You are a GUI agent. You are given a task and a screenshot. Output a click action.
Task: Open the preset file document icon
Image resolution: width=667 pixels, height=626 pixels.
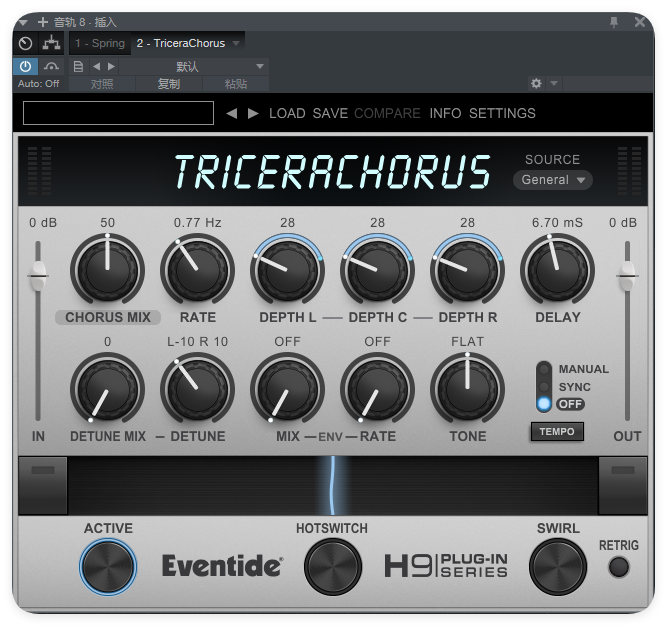[x=78, y=66]
